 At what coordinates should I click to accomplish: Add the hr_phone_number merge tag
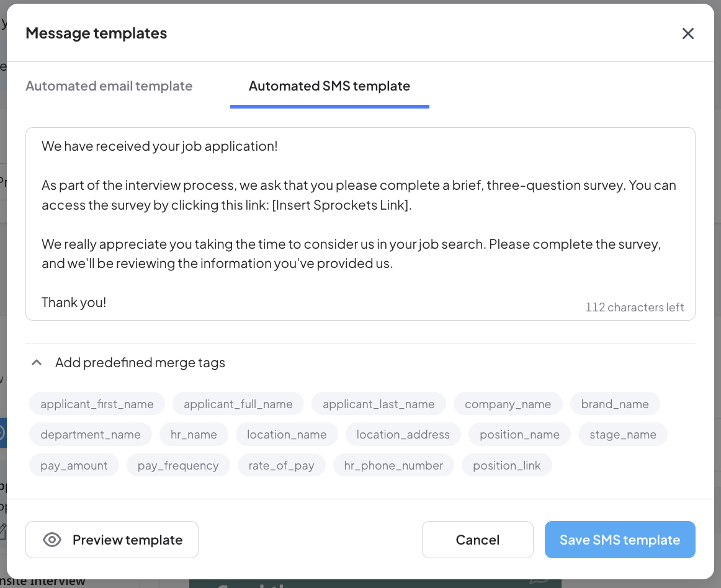393,465
